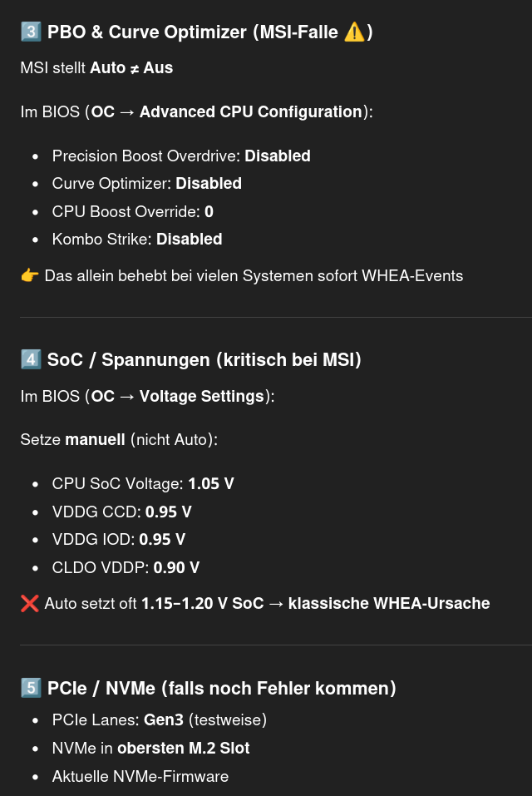Click the PCIe Lanes: Gen3 line
This screenshot has height=796, width=532.
[160, 719]
